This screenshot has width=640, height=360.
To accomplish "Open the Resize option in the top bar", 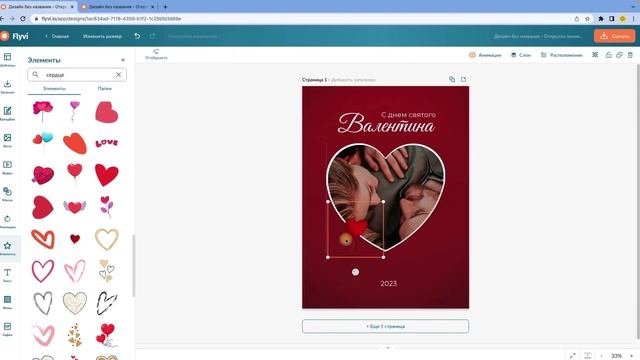I will [102, 36].
